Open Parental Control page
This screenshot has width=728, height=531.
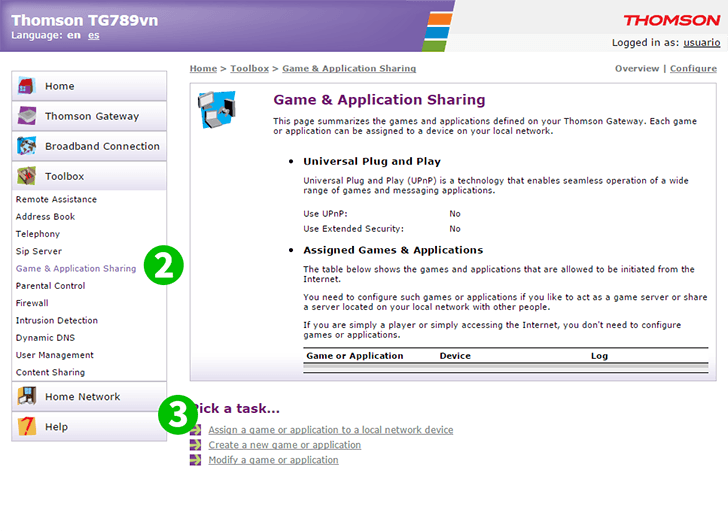click(50, 285)
